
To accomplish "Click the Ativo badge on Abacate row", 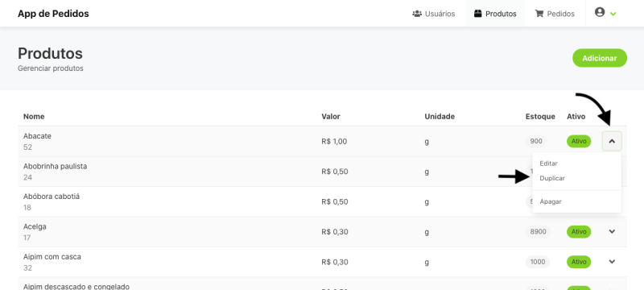I will [x=579, y=141].
